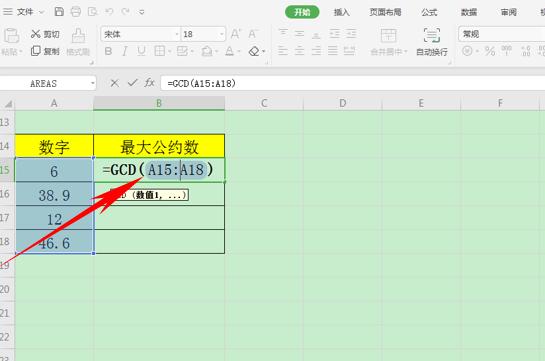Click the fill color bucket icon

207,51
